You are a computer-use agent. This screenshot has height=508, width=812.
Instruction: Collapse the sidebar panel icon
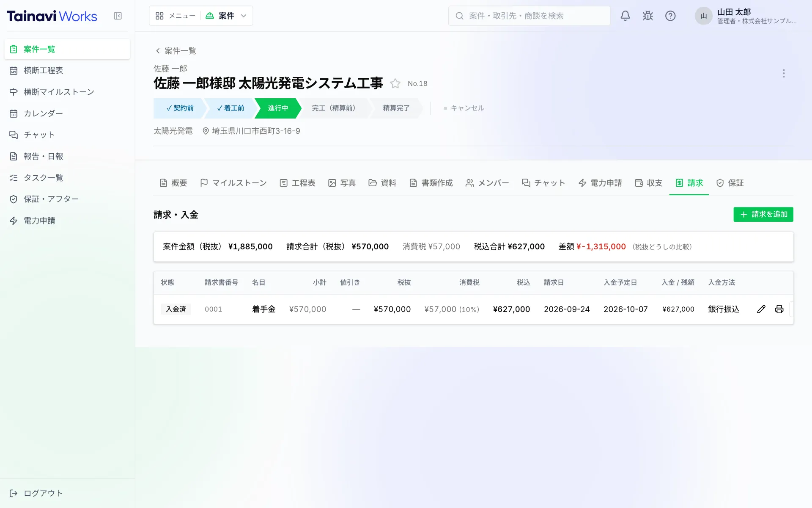point(118,16)
